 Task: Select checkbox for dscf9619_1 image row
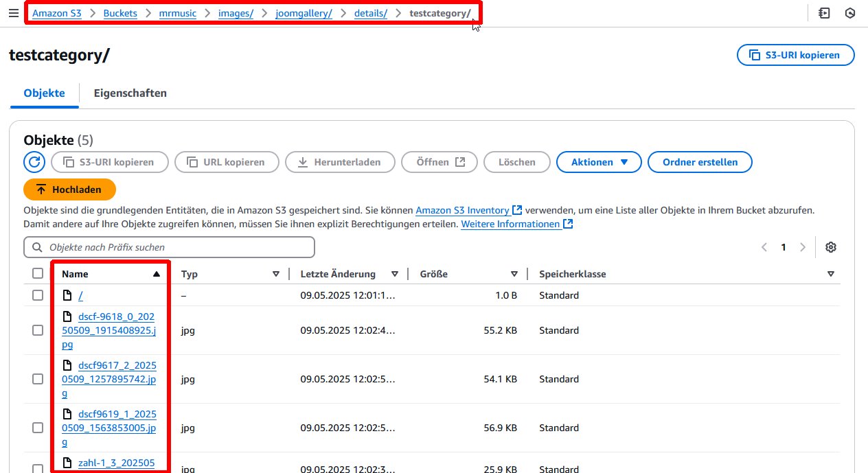tap(38, 428)
